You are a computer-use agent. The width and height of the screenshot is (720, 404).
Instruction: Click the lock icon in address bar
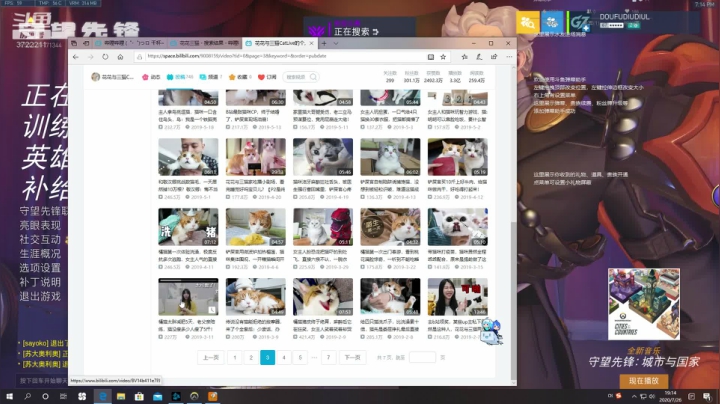click(139, 56)
